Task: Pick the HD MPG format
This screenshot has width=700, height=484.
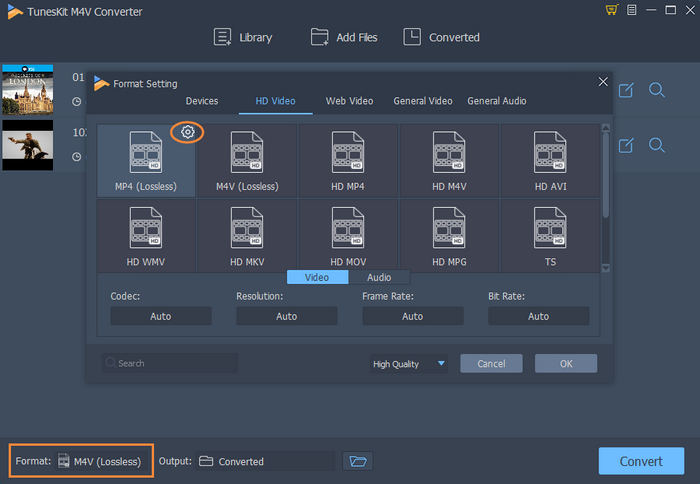Action: (449, 236)
